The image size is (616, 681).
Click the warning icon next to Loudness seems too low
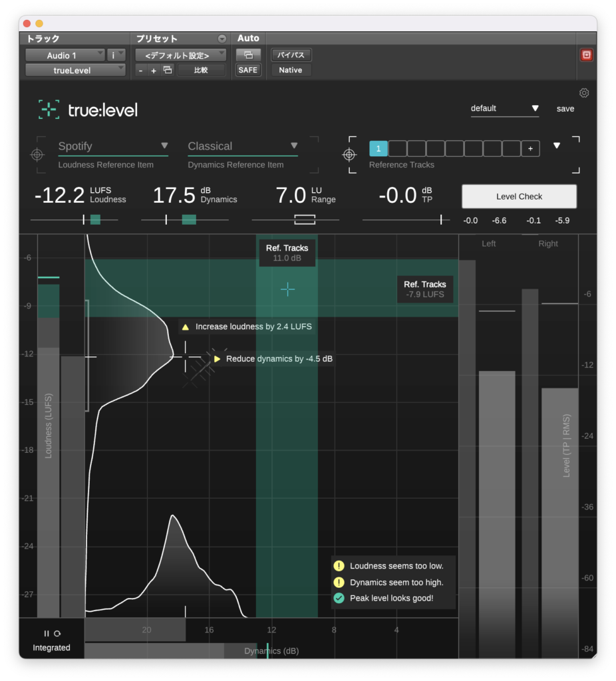tap(339, 566)
